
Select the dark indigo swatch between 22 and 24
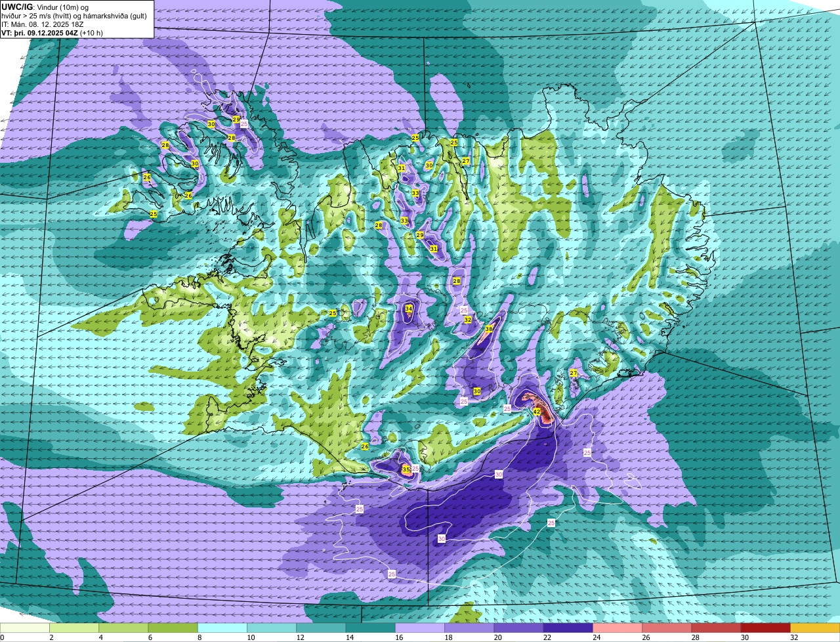[568, 628]
